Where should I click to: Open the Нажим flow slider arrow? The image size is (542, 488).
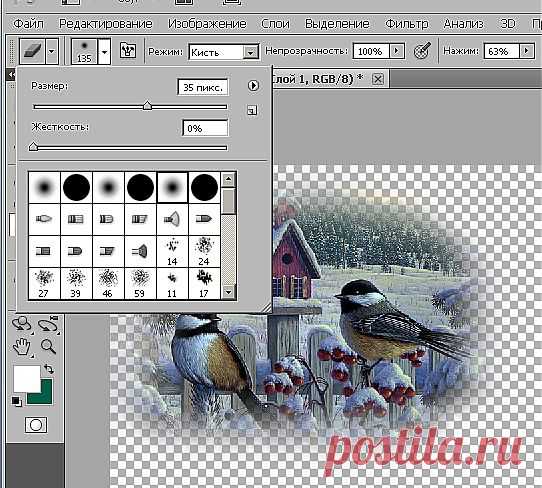527,51
